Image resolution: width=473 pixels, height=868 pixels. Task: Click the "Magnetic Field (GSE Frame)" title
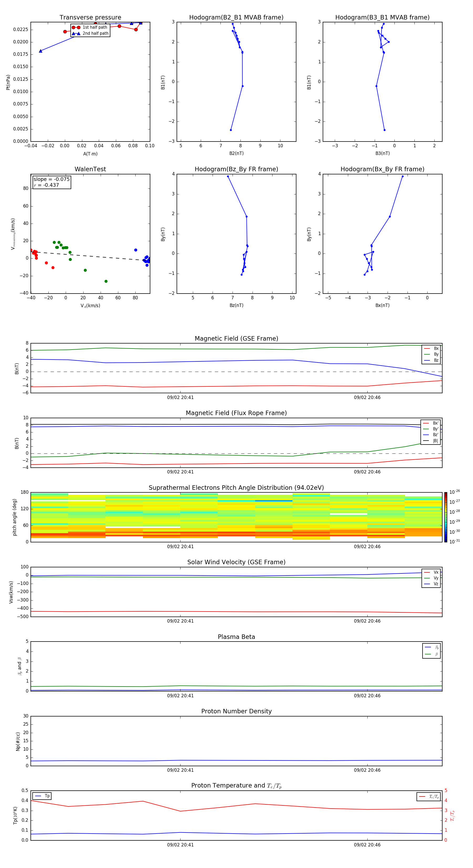pos(236,339)
